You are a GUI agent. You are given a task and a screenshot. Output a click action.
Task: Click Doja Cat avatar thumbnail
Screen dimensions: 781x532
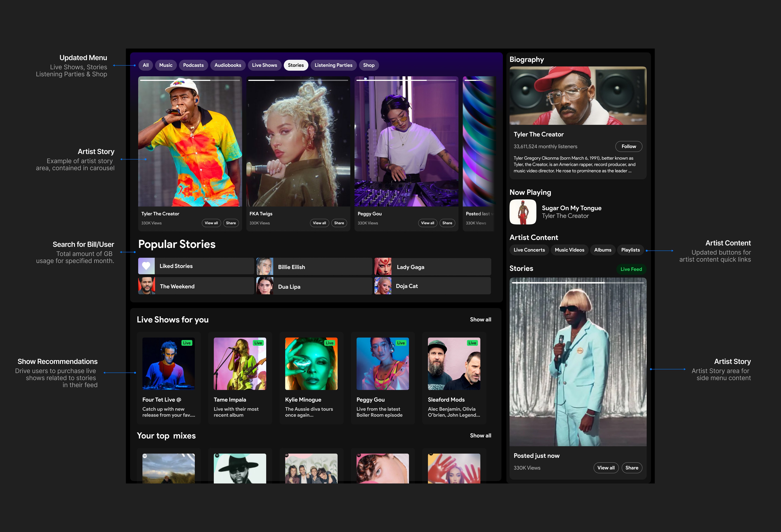coord(383,286)
